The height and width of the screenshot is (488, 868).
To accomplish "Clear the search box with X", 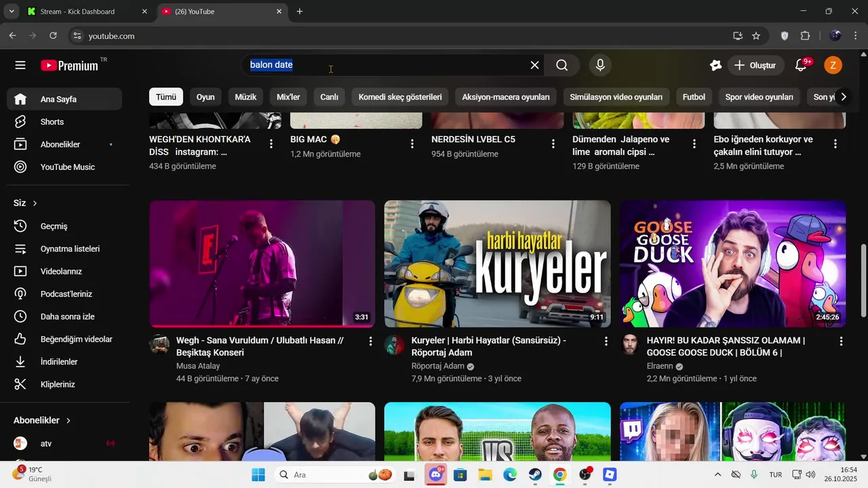I will coord(534,65).
